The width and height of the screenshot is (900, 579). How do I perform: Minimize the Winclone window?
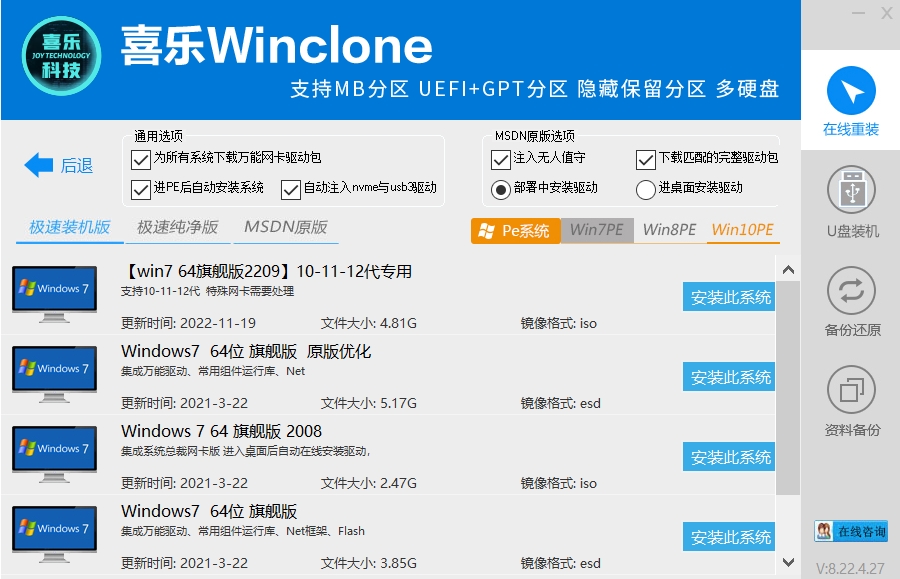coord(858,13)
